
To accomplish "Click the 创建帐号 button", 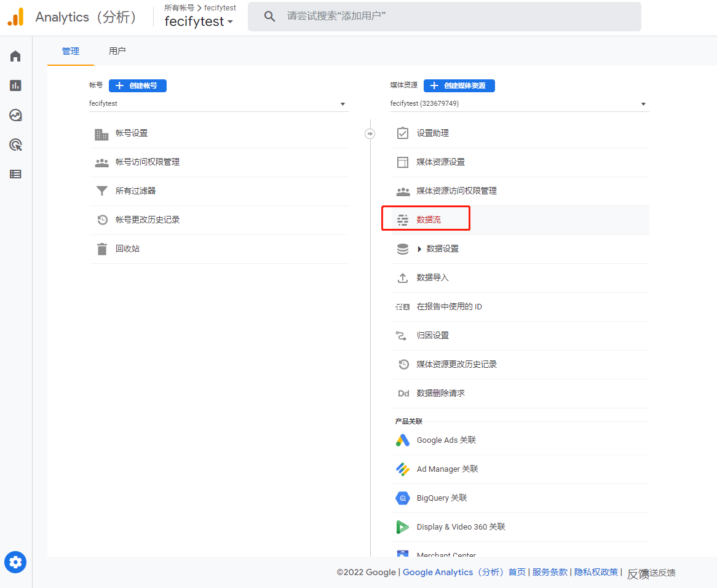I will (138, 85).
